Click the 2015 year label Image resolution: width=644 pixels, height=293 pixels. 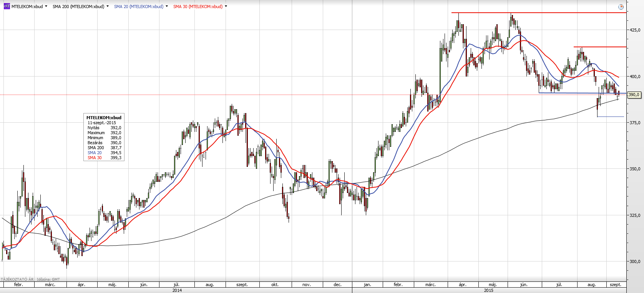(489, 290)
